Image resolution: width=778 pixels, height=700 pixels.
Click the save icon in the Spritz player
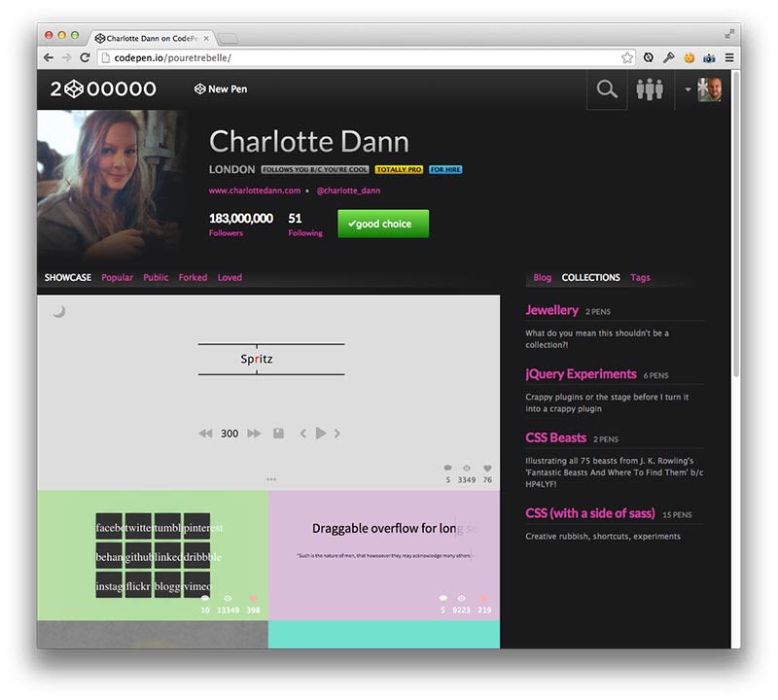pos(280,433)
